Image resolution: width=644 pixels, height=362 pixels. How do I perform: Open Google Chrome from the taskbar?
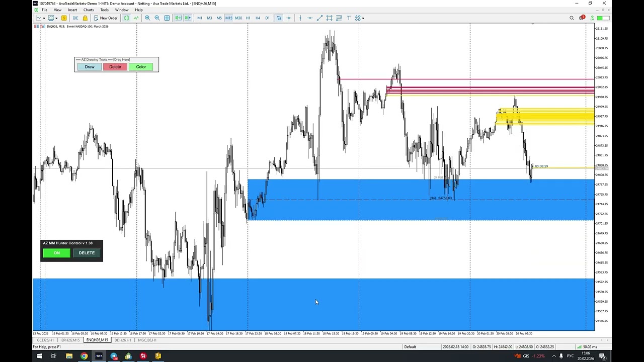point(84,356)
